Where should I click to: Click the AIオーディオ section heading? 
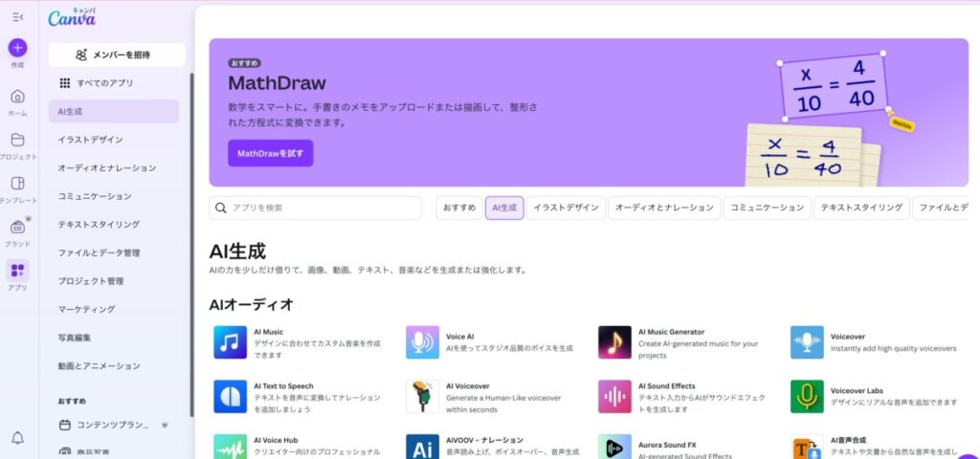(252, 305)
